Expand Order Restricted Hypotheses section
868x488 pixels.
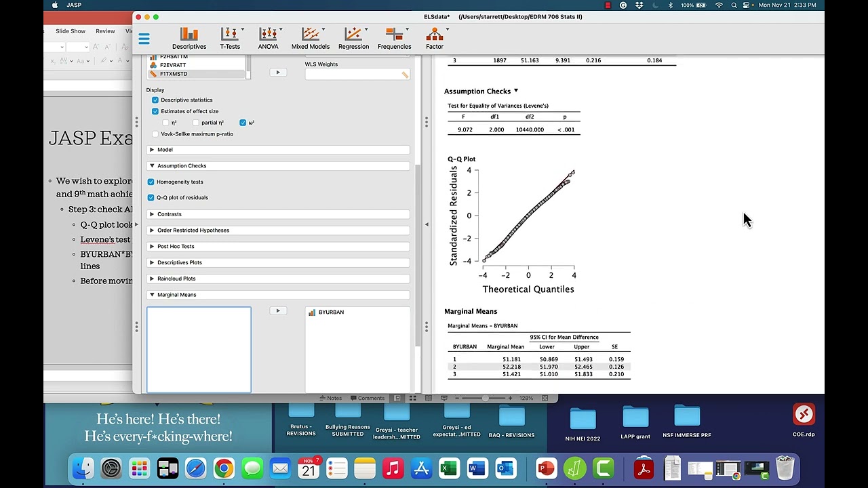pos(278,230)
